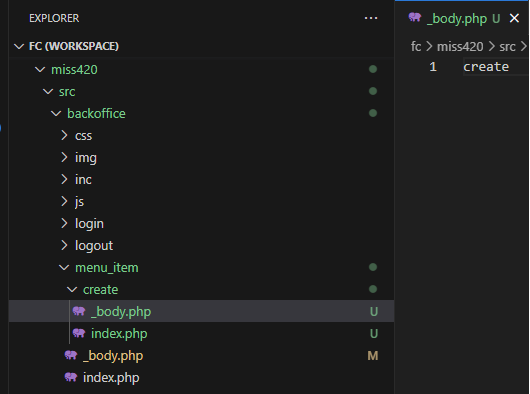
Task: Collapse the backoffice folder chevron
Action: click(x=56, y=114)
